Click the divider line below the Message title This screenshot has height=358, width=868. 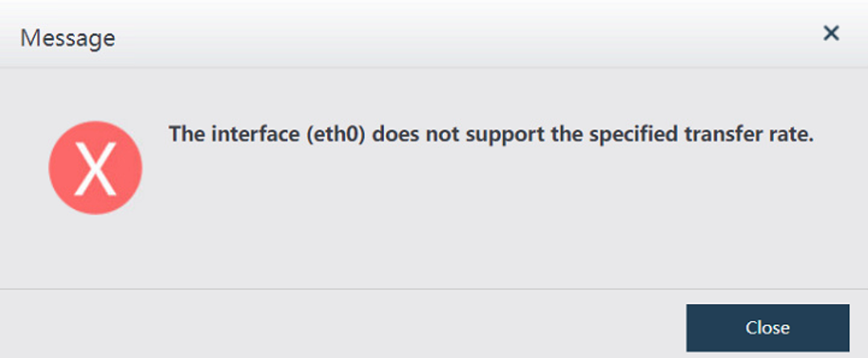point(434,68)
